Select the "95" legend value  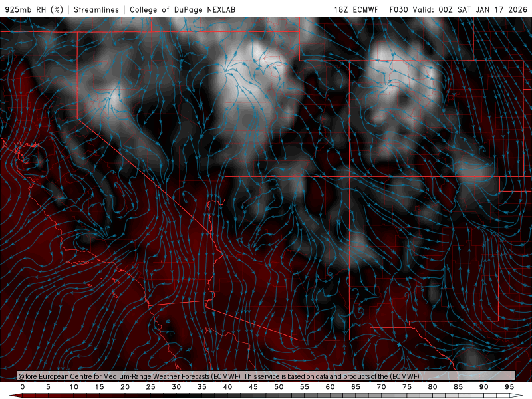click(509, 387)
